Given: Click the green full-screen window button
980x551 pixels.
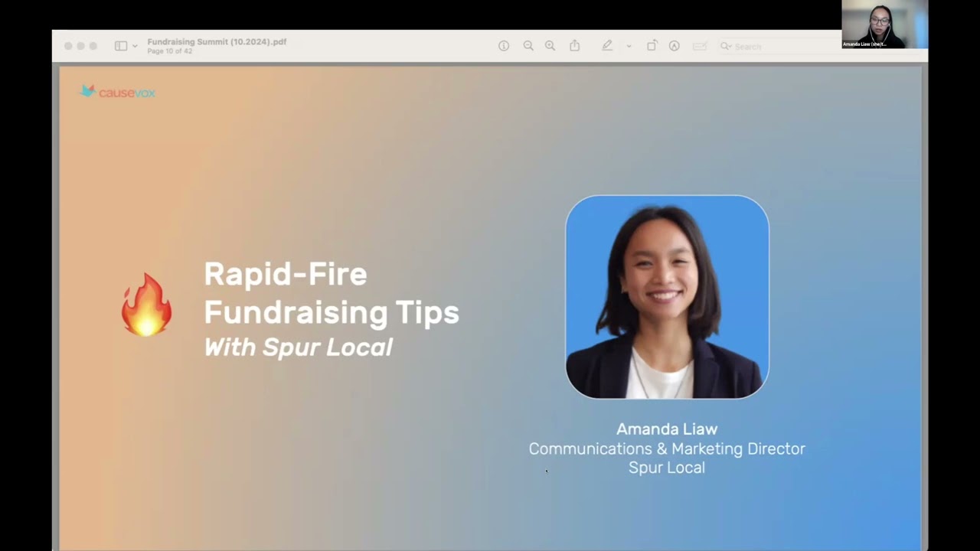Looking at the screenshot, I should [x=93, y=46].
